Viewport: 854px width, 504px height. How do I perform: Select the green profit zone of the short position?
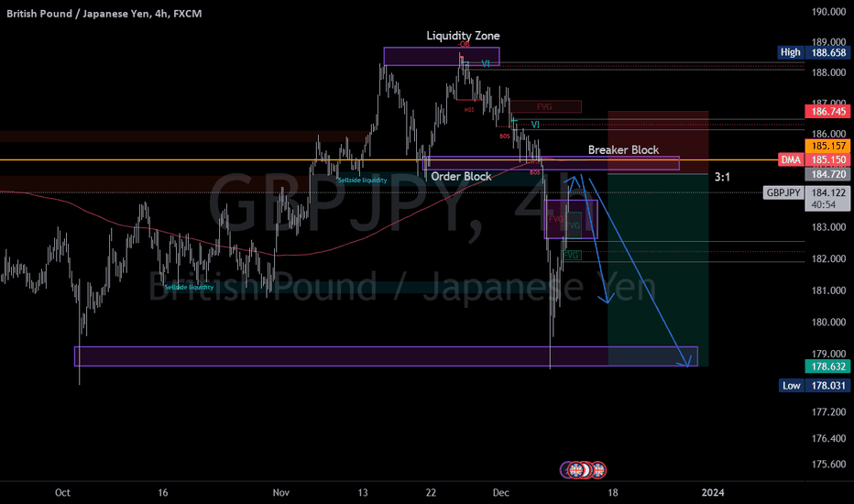pos(658,270)
